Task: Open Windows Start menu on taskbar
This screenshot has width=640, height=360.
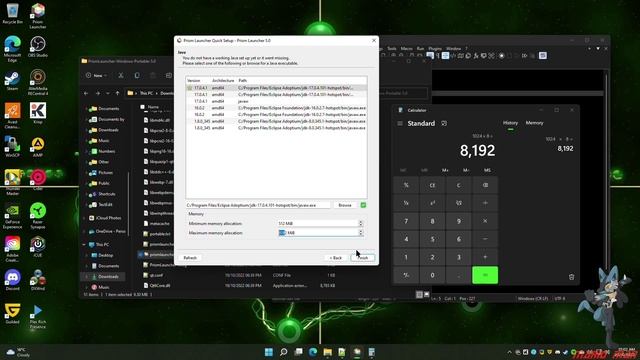Action: point(269,352)
